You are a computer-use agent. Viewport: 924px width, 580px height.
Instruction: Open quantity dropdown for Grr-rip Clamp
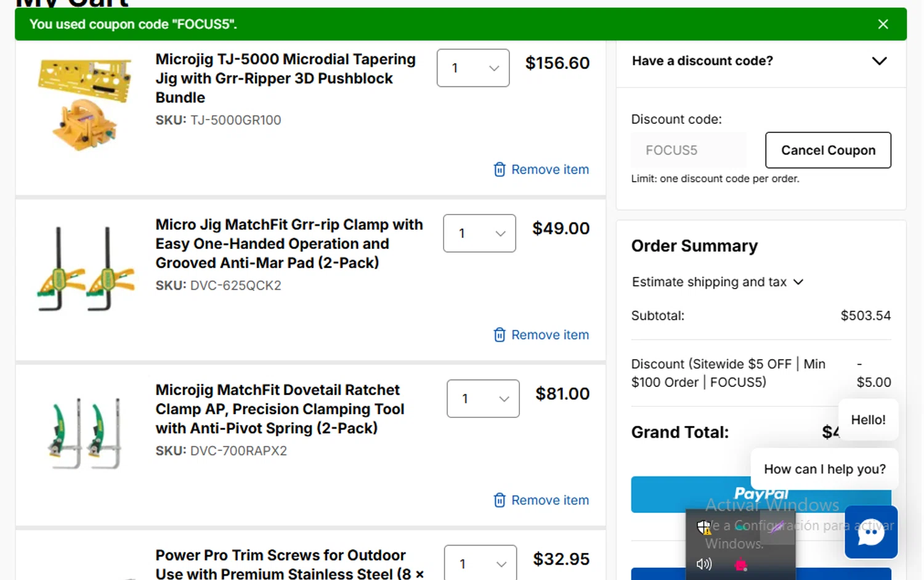coord(479,233)
